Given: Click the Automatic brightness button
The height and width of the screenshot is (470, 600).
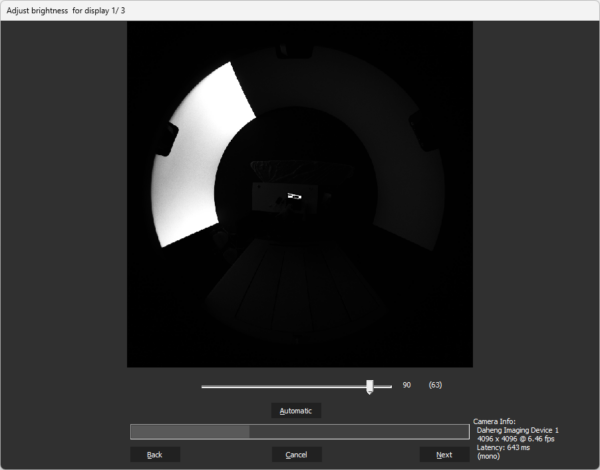Looking at the screenshot, I should (x=296, y=411).
